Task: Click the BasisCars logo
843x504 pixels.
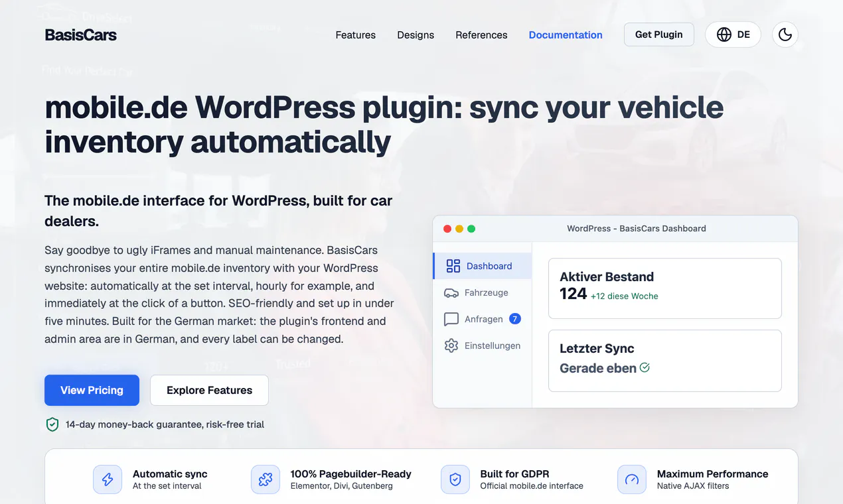Action: point(81,35)
